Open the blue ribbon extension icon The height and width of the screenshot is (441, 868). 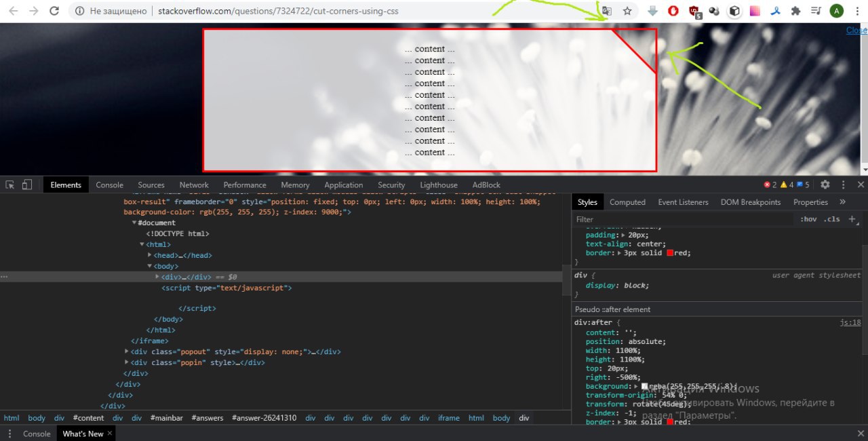point(776,11)
